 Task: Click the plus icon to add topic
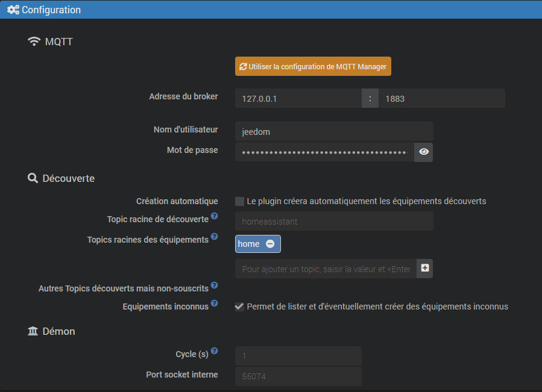pos(425,269)
